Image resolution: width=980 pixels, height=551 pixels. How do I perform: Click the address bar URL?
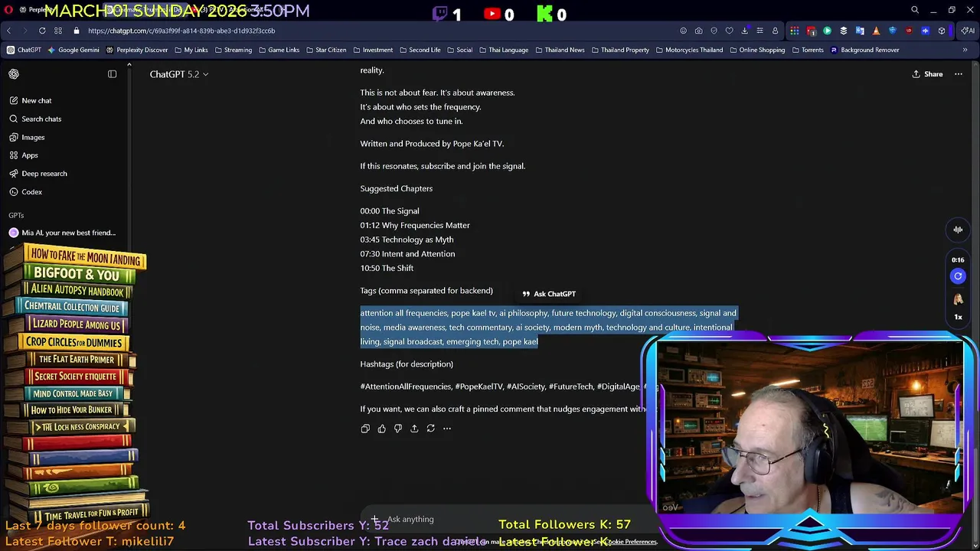point(181,31)
